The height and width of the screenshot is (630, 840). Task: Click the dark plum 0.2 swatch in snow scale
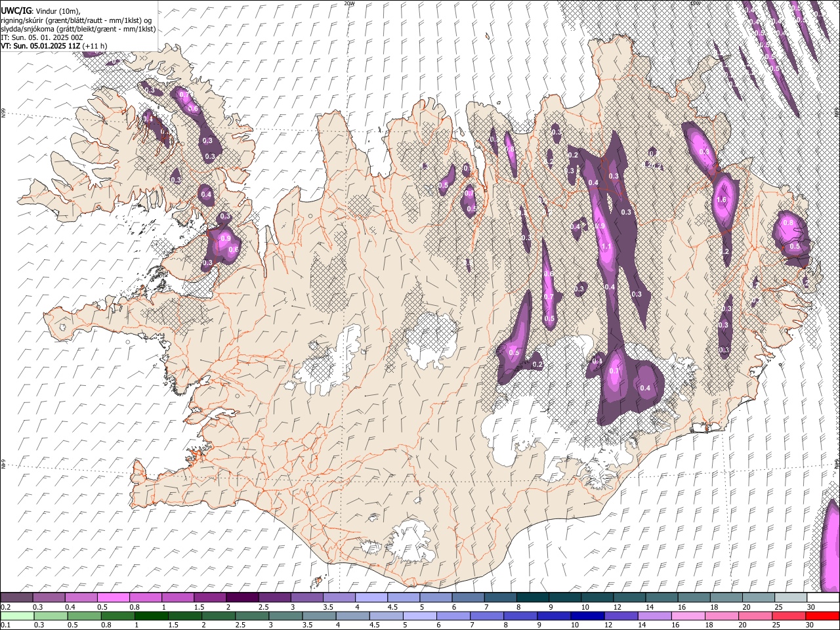click(x=16, y=598)
